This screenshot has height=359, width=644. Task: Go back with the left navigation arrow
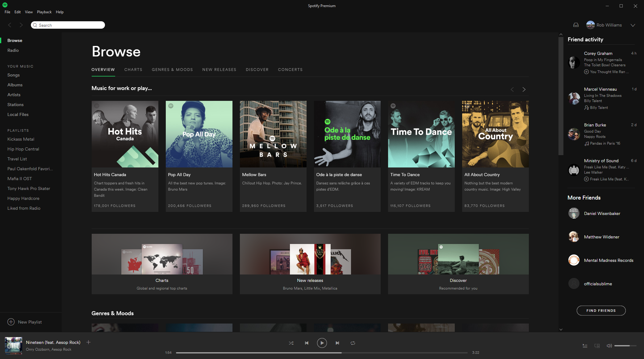(10, 25)
